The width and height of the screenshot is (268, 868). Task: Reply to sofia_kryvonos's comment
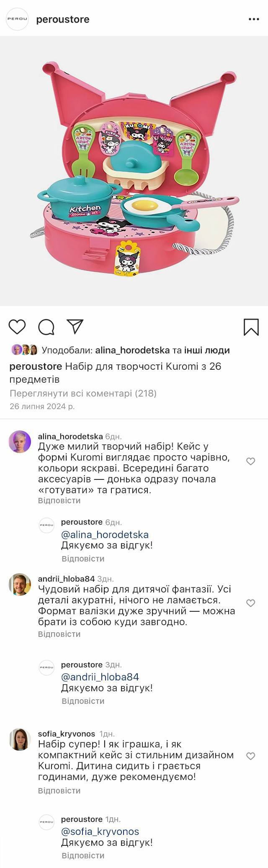click(59, 791)
